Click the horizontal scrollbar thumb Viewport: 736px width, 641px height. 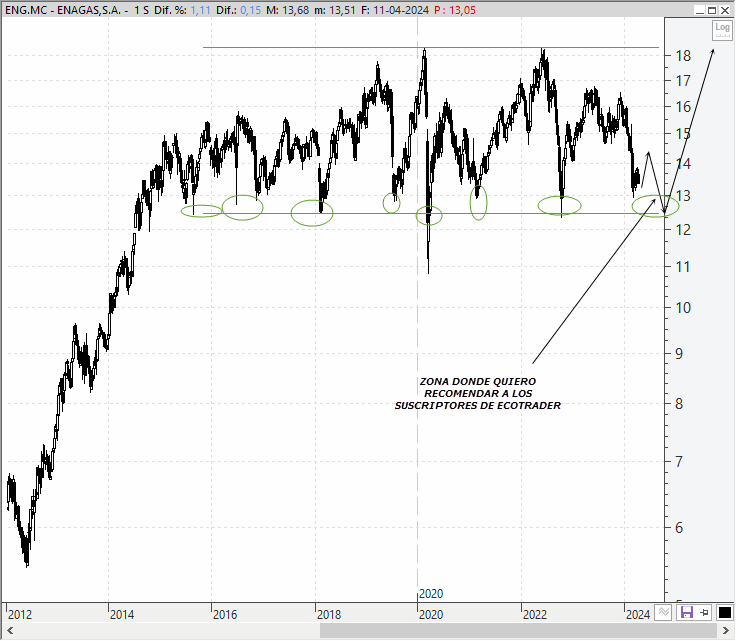coord(518,630)
